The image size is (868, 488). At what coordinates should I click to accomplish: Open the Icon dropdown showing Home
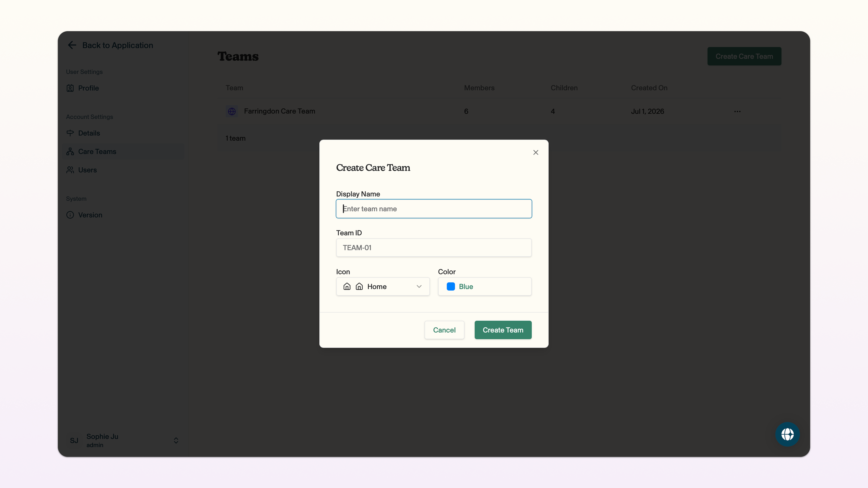pos(383,286)
